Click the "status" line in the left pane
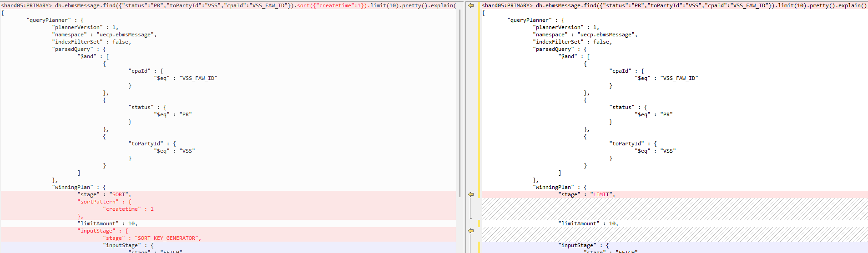The image size is (868, 253). (147, 107)
